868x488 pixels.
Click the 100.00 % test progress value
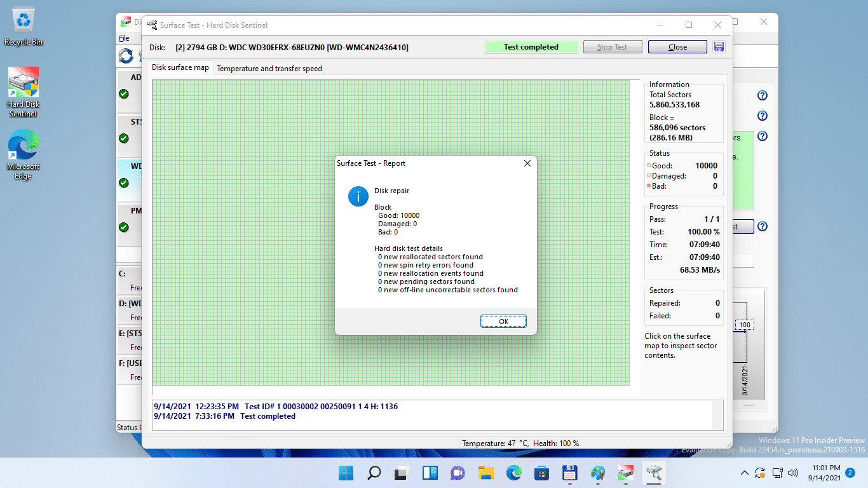[x=703, y=232]
